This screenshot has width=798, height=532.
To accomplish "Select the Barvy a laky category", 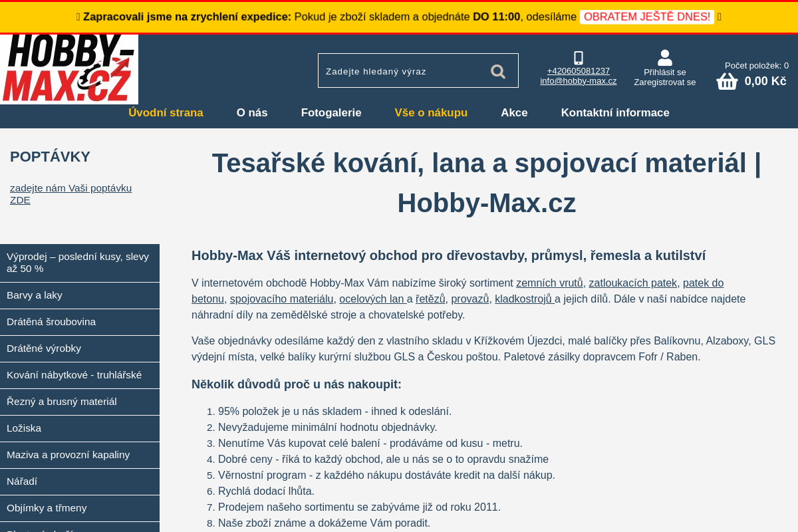I will point(80,295).
